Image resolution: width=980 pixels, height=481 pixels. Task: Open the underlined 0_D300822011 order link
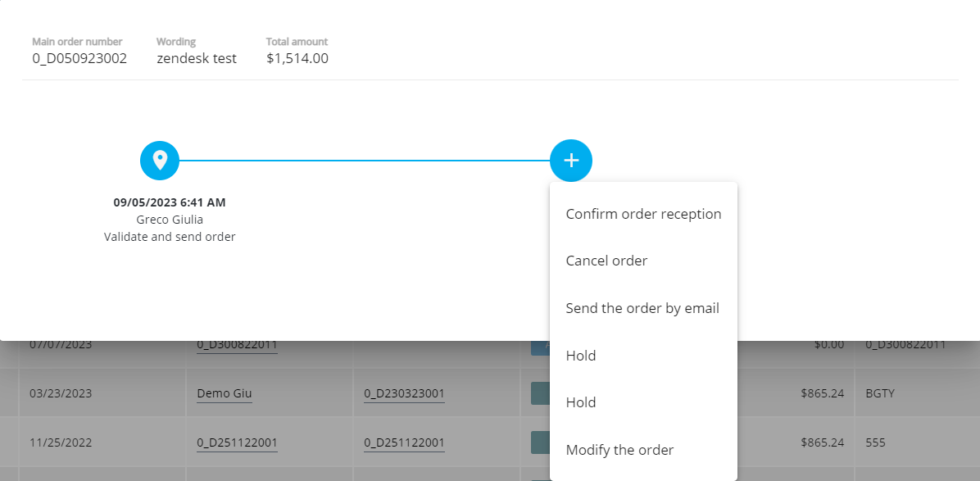pyautogui.click(x=237, y=345)
